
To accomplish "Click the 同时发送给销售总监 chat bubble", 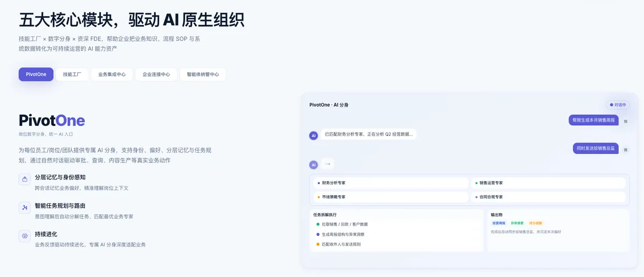I will pyautogui.click(x=596, y=148).
